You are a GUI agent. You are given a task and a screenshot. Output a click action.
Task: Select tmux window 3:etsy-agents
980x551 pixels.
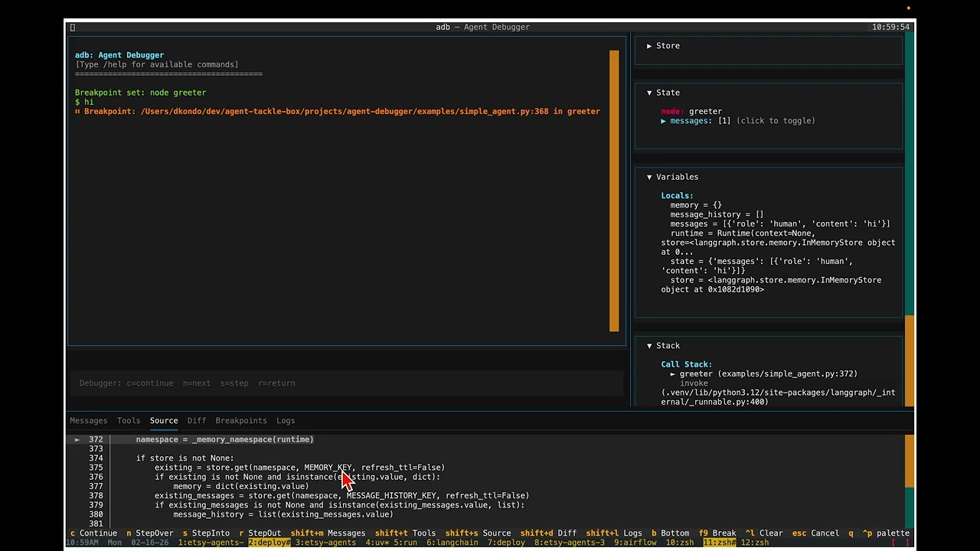tap(325, 543)
